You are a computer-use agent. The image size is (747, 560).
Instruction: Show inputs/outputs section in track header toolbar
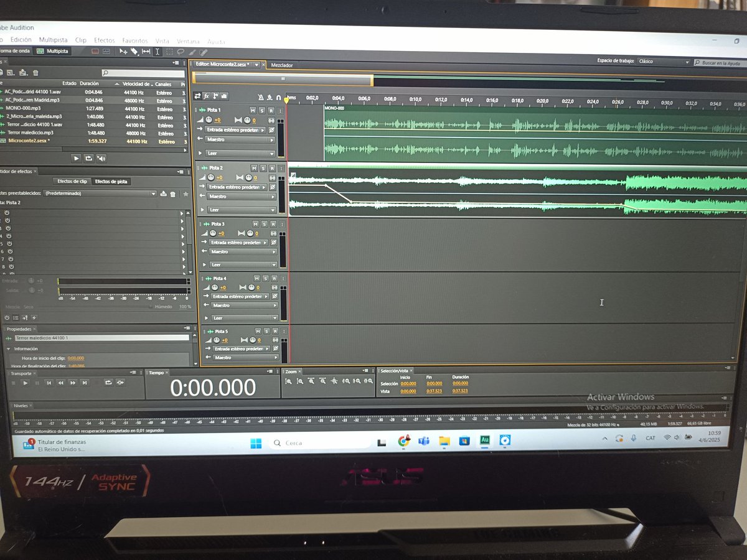pyautogui.click(x=198, y=96)
